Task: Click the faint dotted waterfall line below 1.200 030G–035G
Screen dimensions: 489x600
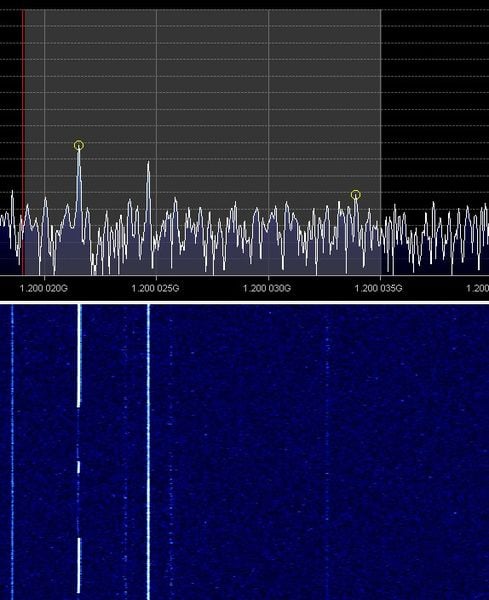Action: (327, 452)
